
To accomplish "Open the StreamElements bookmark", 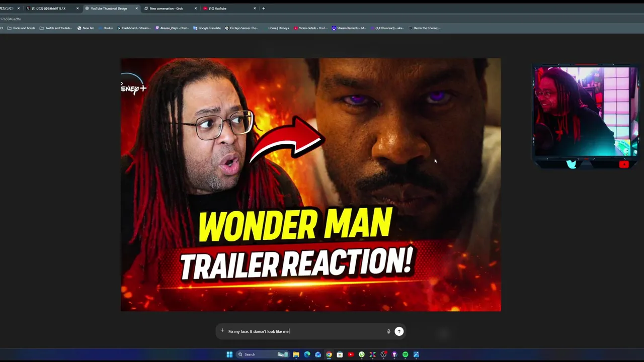I will [349, 28].
